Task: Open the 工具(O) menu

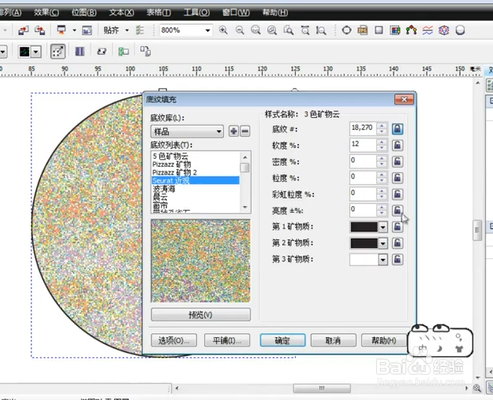Action: tap(197, 13)
